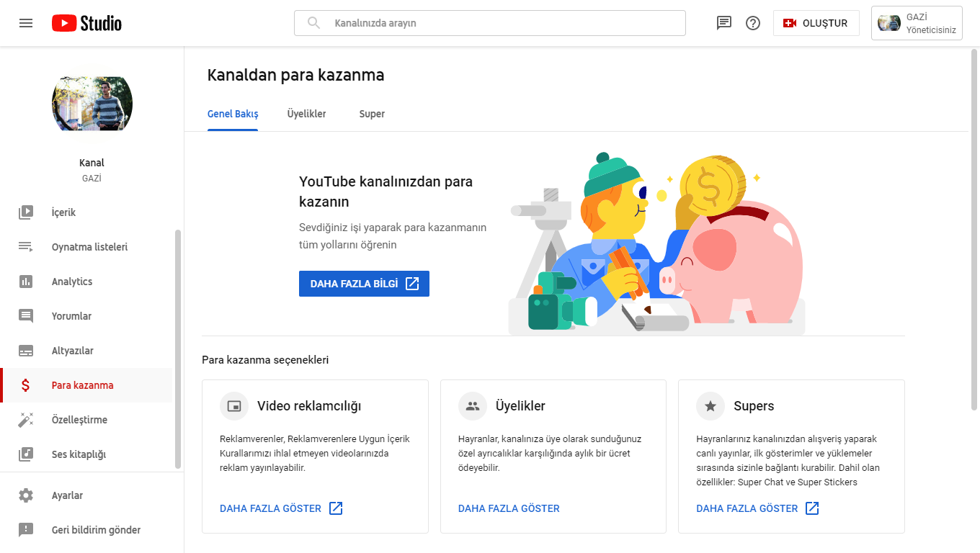Open Ayarlar settings in the sidebar

click(92, 495)
